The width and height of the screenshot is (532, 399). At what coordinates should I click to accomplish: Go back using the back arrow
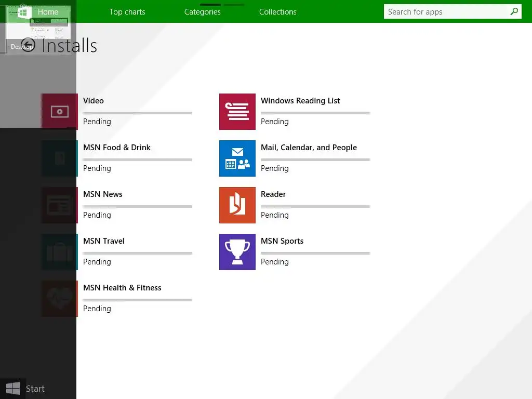(x=28, y=45)
